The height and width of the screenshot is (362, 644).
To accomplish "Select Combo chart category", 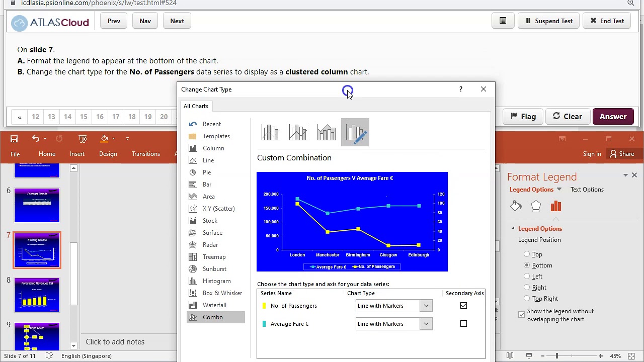I will pyautogui.click(x=216, y=317).
